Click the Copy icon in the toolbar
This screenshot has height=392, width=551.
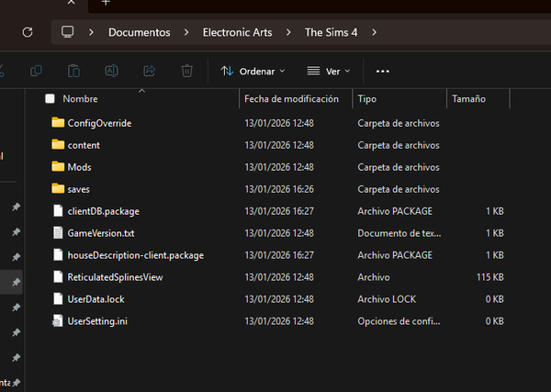[x=36, y=71]
